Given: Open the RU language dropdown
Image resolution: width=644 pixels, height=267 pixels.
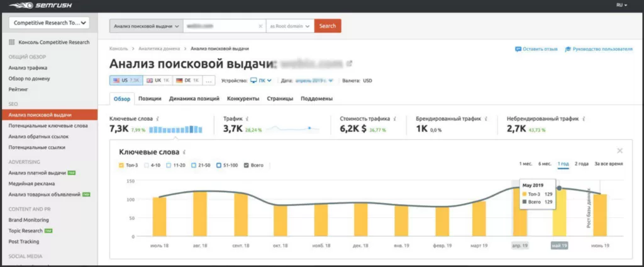Looking at the screenshot, I should pyautogui.click(x=622, y=5).
